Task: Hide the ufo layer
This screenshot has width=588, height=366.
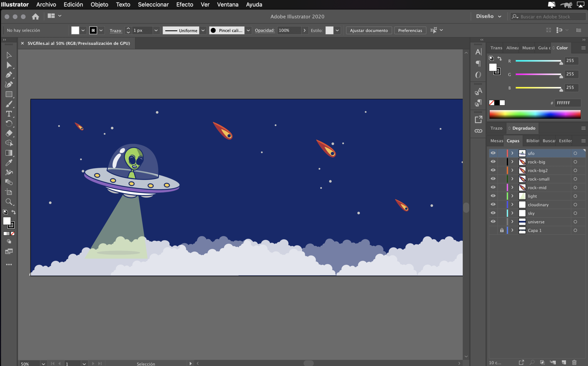Action: (x=493, y=153)
